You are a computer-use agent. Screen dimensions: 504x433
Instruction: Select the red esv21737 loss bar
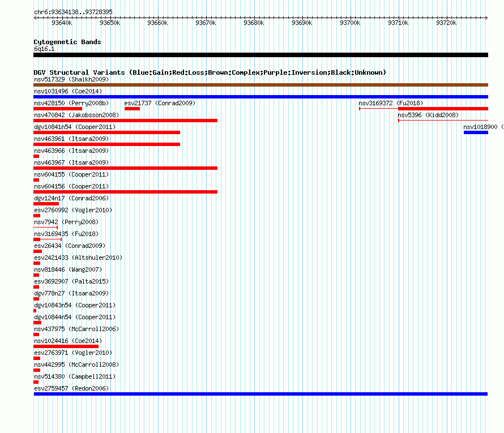pyautogui.click(x=132, y=109)
